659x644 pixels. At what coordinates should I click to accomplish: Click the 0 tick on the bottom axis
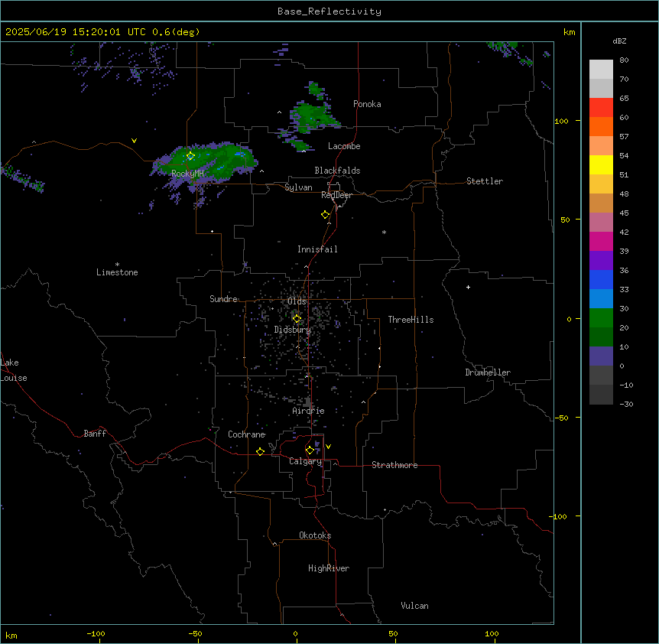(x=295, y=633)
